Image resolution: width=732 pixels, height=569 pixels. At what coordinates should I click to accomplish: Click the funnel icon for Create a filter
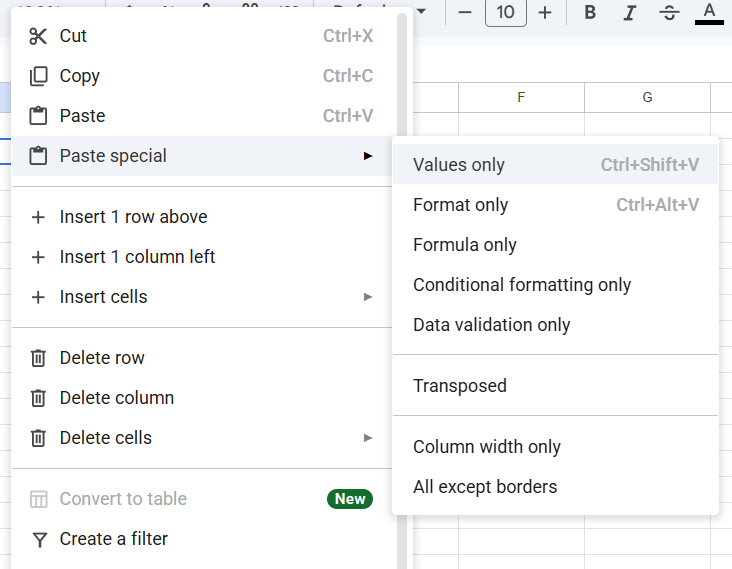(x=38, y=539)
